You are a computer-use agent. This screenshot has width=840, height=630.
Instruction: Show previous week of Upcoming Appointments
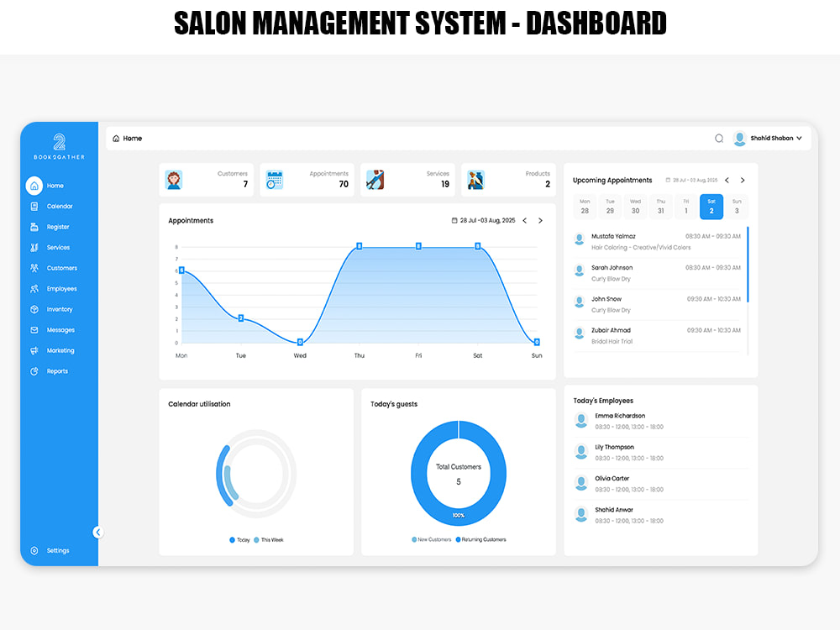(x=727, y=180)
